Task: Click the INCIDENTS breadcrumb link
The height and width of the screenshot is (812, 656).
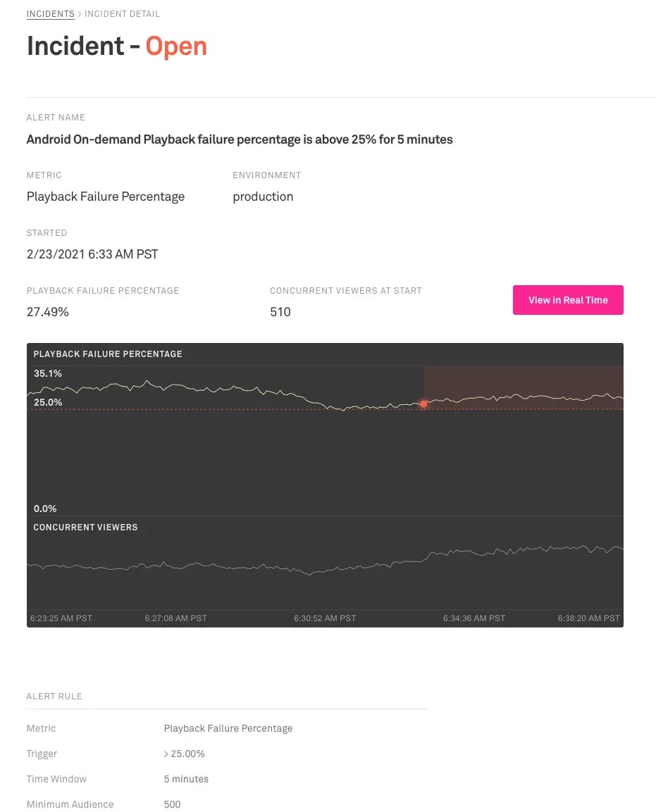Action: (50, 14)
